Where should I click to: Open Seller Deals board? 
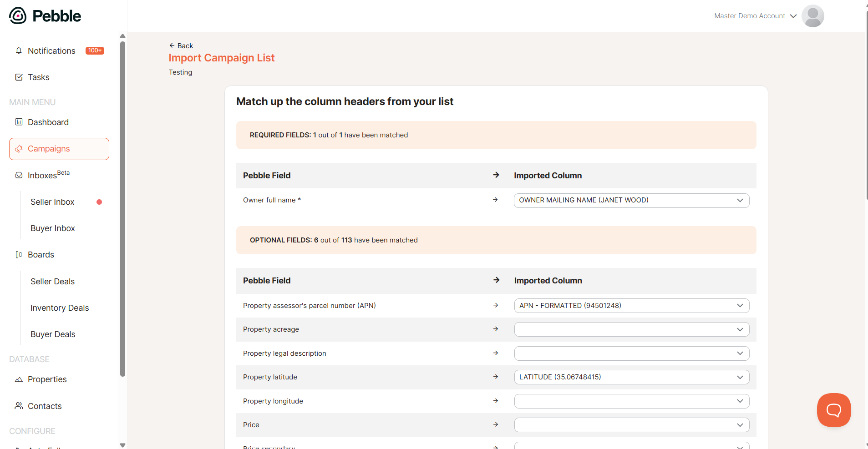click(52, 282)
